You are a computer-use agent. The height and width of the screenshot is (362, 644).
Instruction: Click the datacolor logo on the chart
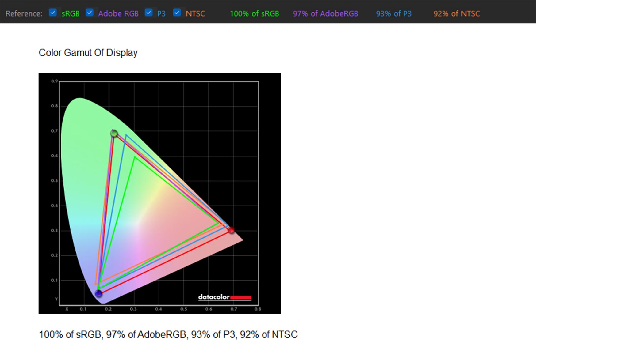(x=225, y=297)
